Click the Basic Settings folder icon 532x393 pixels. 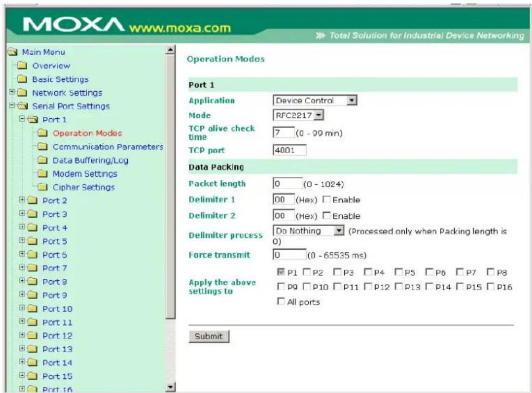22,79
